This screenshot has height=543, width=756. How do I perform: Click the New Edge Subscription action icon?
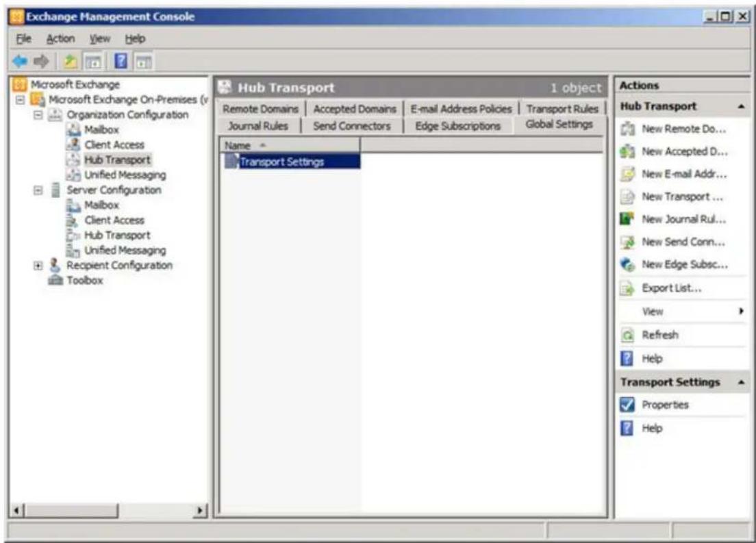click(x=627, y=265)
